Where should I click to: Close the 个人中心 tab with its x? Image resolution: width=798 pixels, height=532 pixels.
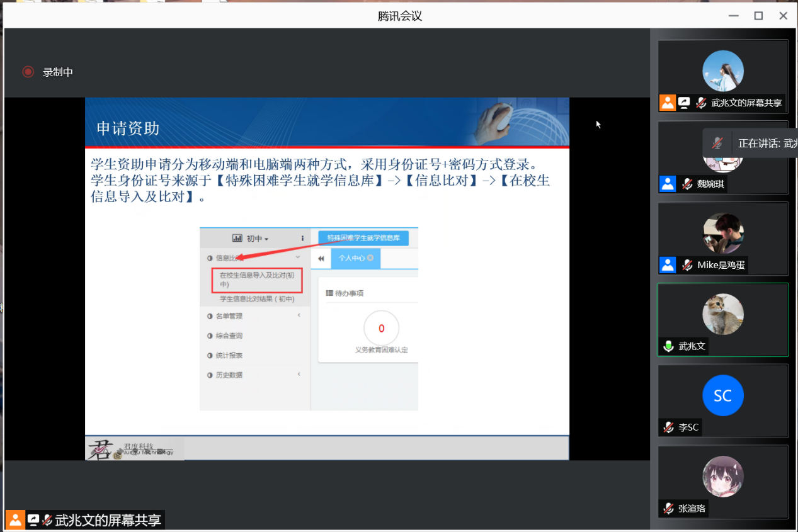pyautogui.click(x=370, y=258)
